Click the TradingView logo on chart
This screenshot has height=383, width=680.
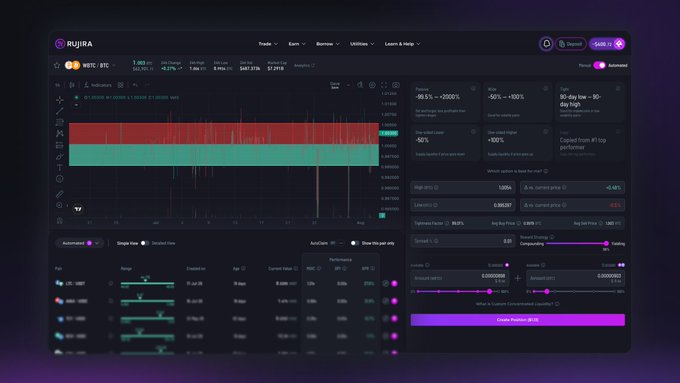pos(78,209)
